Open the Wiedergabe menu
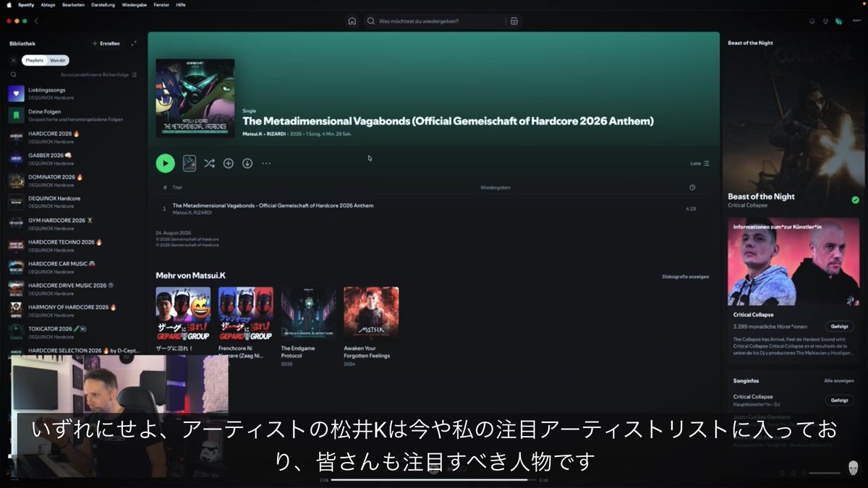Image resolution: width=868 pixels, height=488 pixels. coord(135,4)
